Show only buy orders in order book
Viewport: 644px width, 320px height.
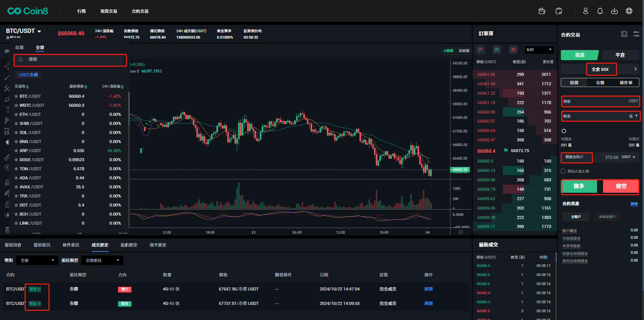coord(497,50)
